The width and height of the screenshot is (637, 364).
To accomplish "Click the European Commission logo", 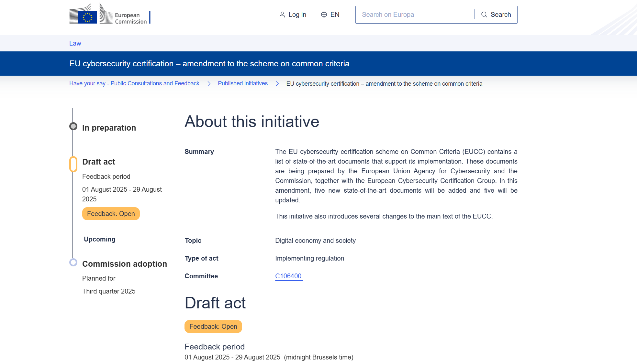I will click(x=109, y=15).
